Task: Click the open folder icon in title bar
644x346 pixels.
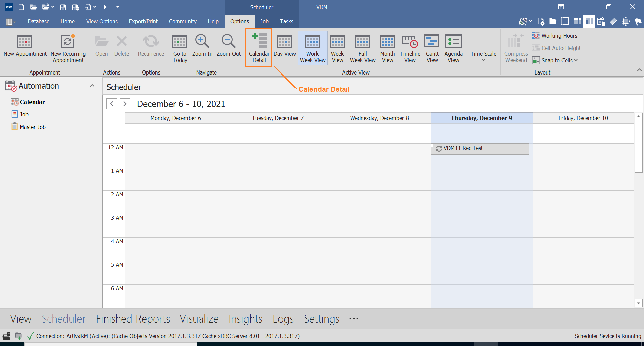Action: pyautogui.click(x=33, y=7)
